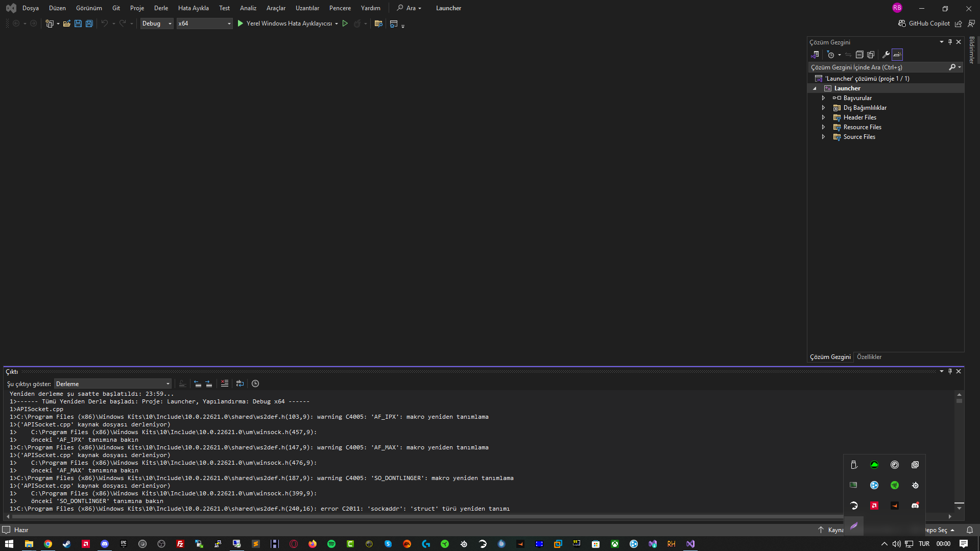This screenshot has height=551, width=980.
Task: Click the New Project toolbar icon
Action: pos(50,23)
